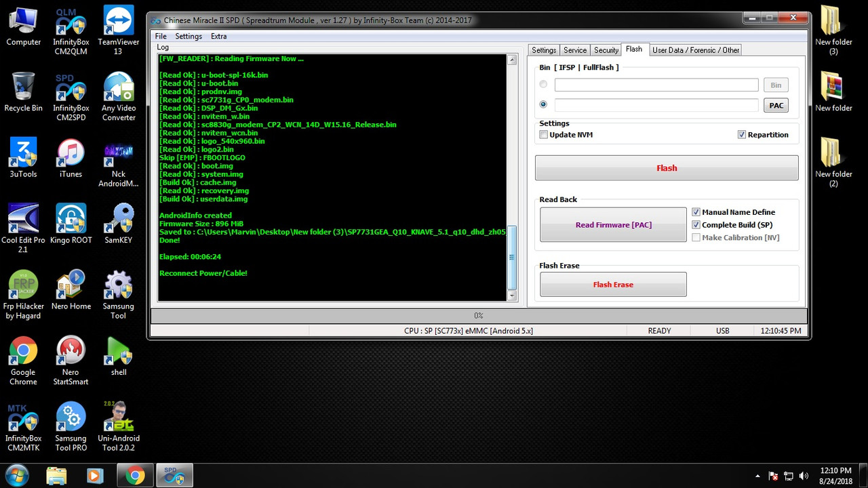Open InfinityBox CM2QLM shortcut
The image size is (868, 488).
[x=71, y=32]
